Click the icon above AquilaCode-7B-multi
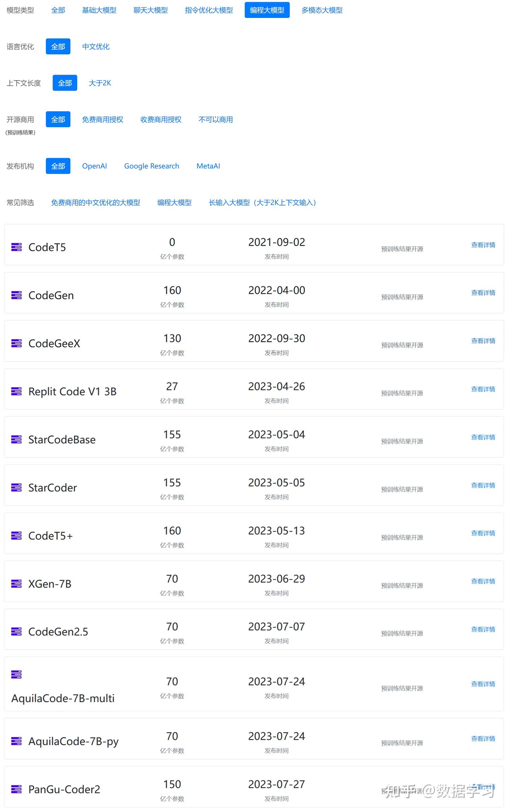 [17, 674]
